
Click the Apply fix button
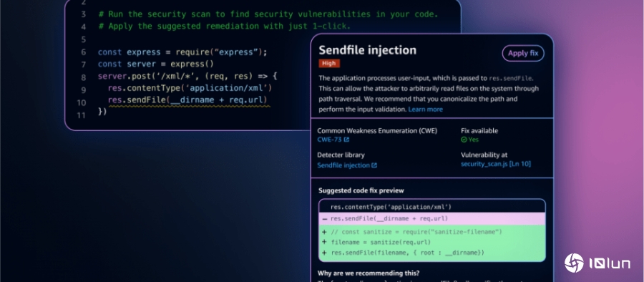pos(523,53)
